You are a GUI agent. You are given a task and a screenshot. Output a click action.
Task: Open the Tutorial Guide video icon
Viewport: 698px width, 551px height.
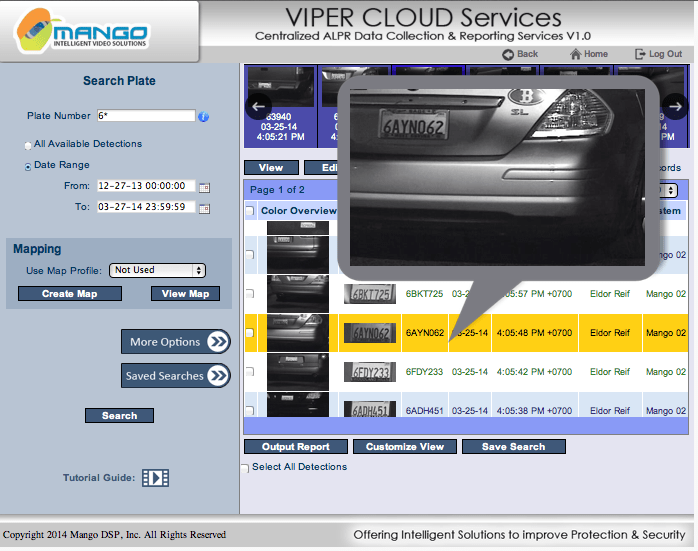point(155,478)
